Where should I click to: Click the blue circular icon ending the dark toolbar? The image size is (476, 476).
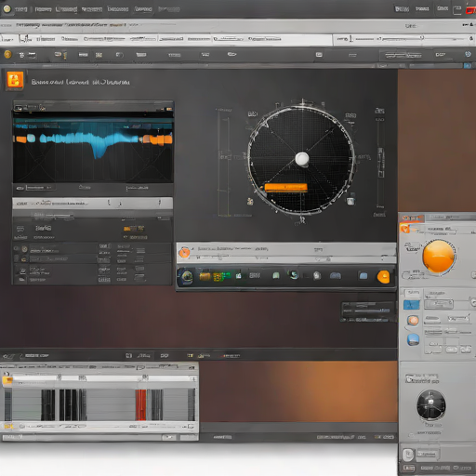point(468,54)
